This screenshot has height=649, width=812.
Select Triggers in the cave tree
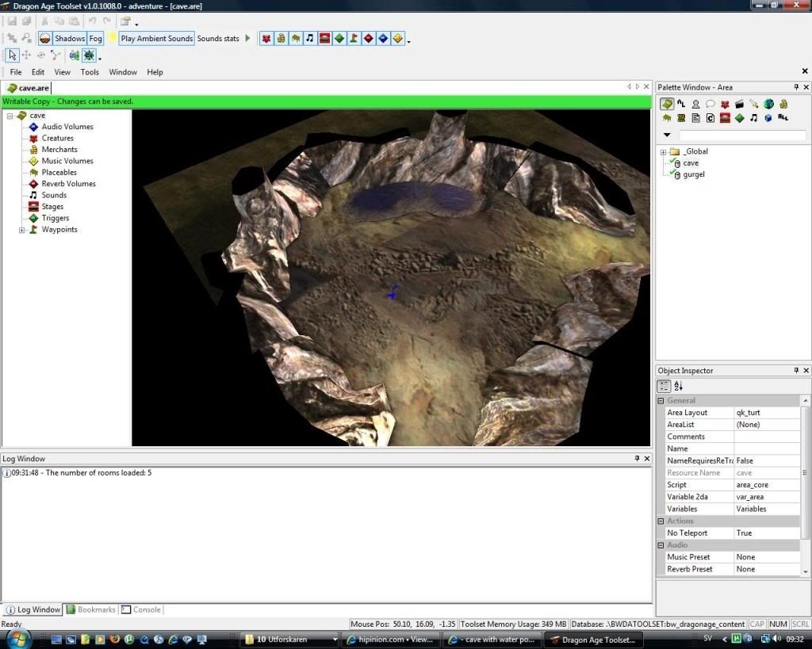click(55, 218)
